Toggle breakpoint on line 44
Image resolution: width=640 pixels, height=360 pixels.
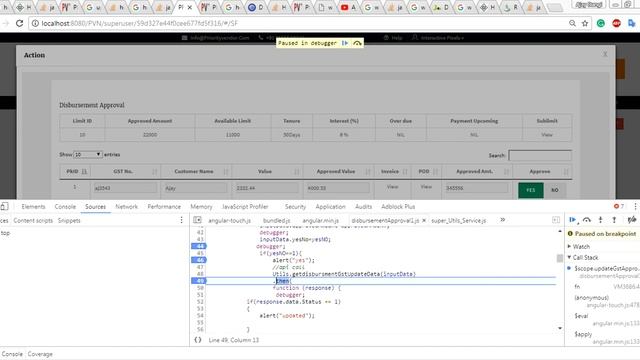coord(199,246)
